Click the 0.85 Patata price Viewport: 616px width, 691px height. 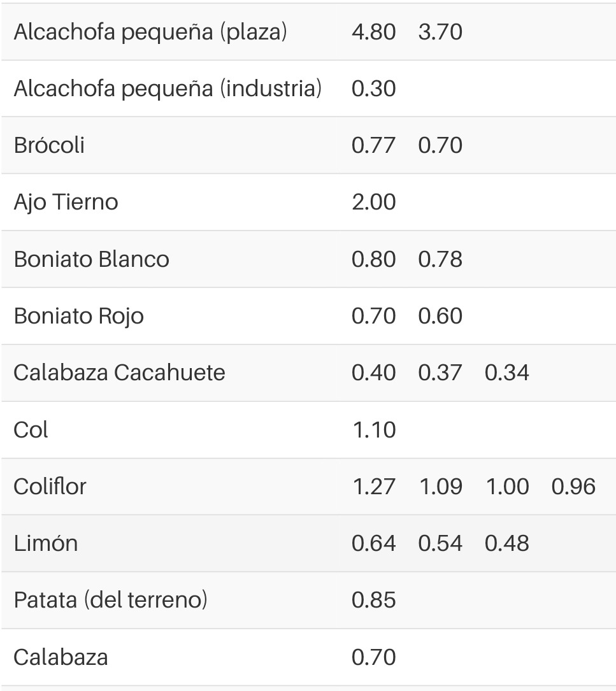click(373, 600)
